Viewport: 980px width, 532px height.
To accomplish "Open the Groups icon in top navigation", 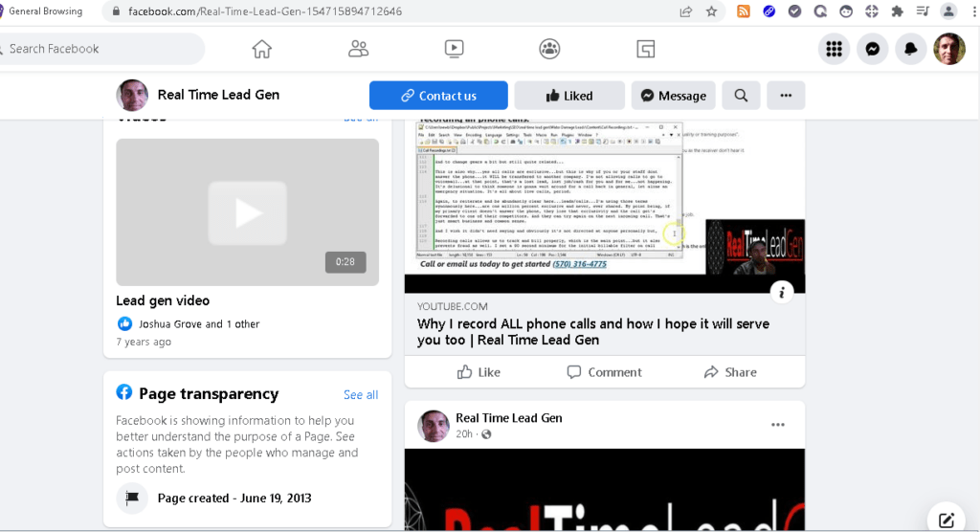I will point(549,49).
